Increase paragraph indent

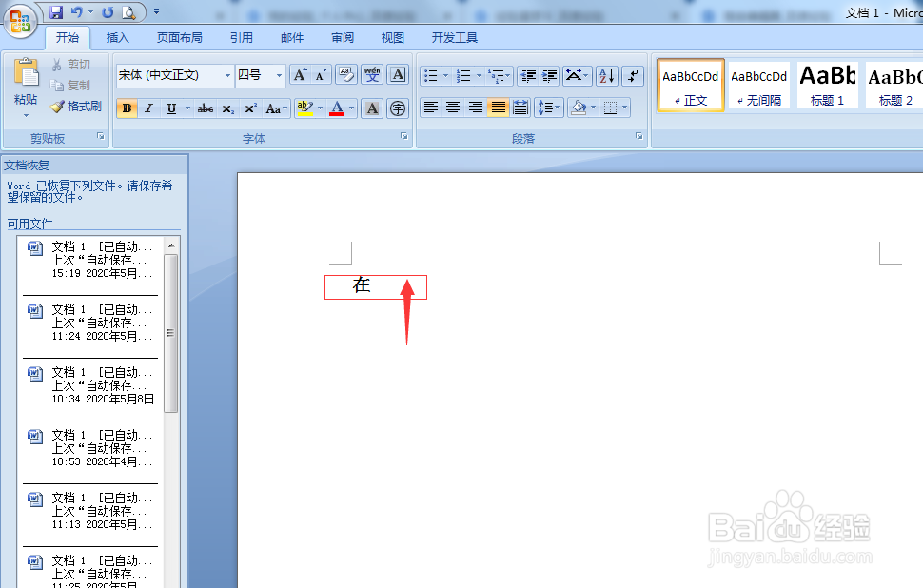point(549,76)
